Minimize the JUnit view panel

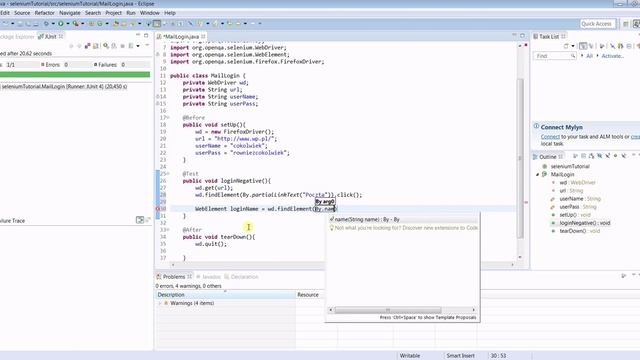coord(138,36)
